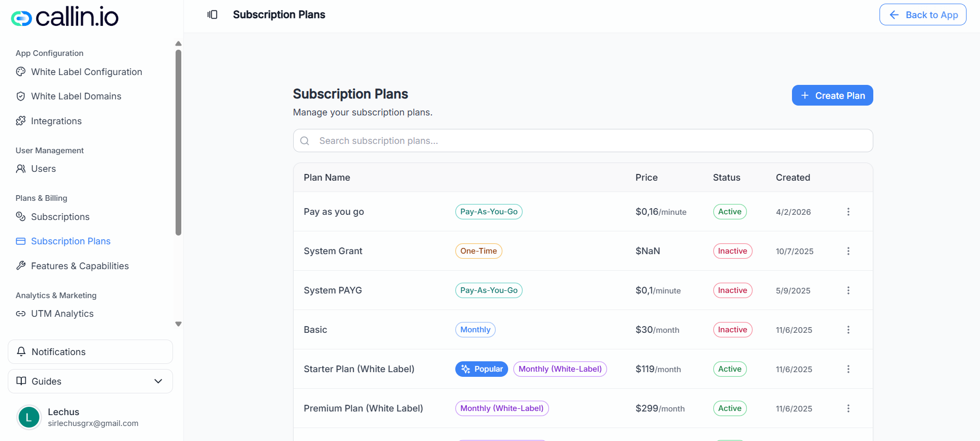Expand the Guides dropdown
This screenshot has width=980, height=441.
[158, 381]
